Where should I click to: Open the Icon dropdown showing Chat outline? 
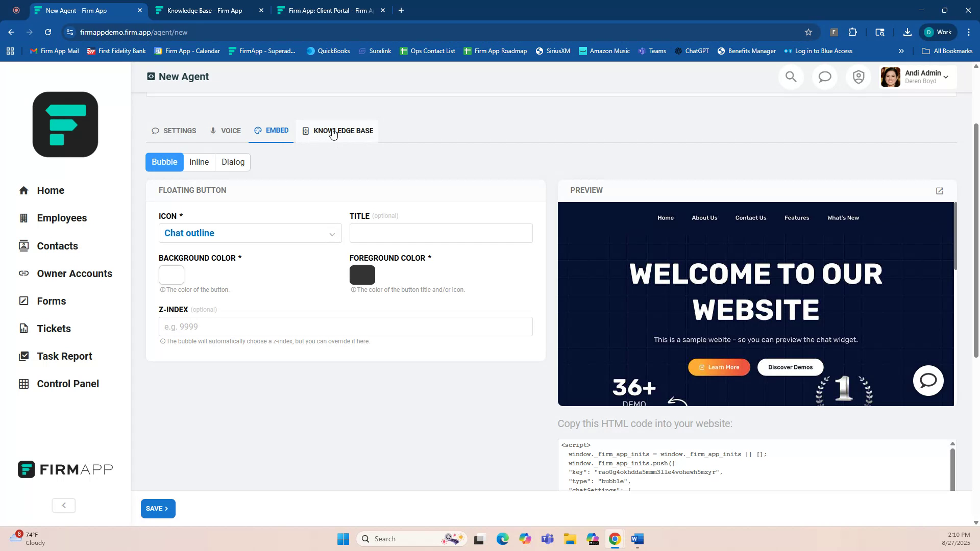point(250,233)
